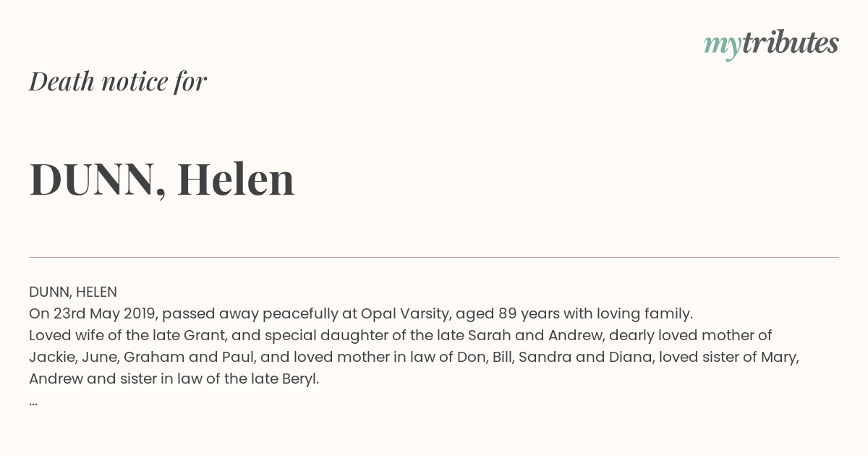The image size is (868, 456).
Task: Click the 'tributes' part of the logo
Action: (x=791, y=43)
